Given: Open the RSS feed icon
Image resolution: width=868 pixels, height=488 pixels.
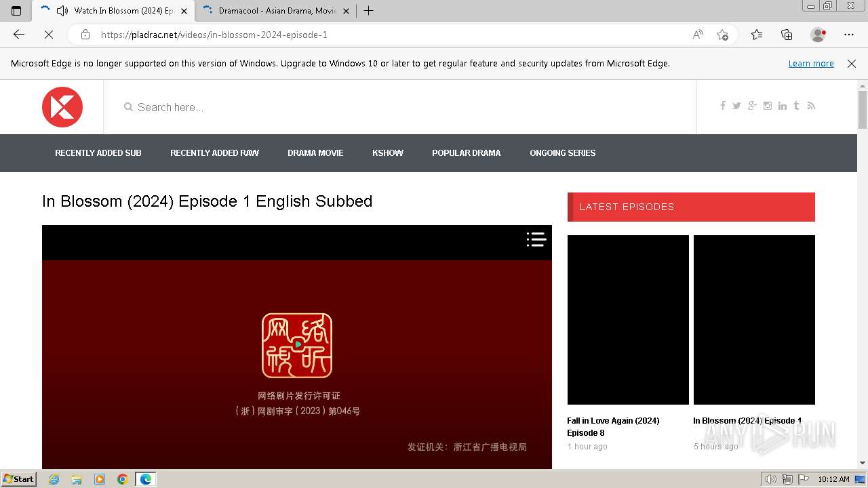Looking at the screenshot, I should [811, 106].
